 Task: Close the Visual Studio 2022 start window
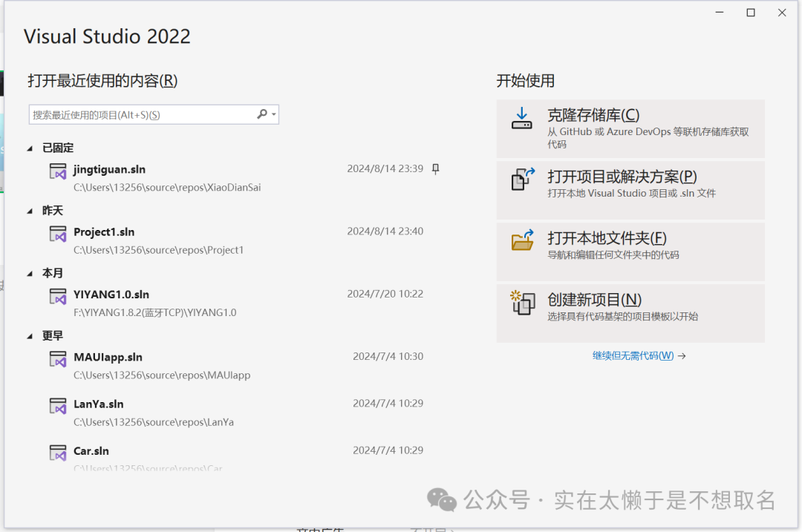[782, 13]
